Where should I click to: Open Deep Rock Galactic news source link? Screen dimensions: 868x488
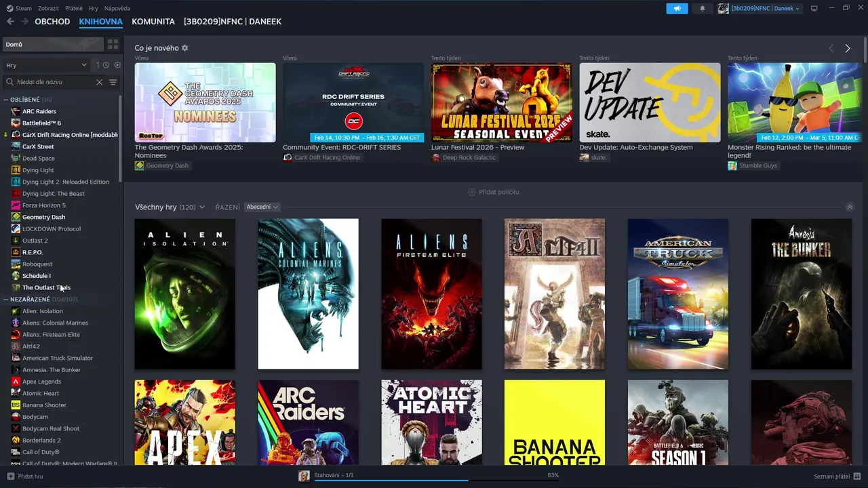469,158
